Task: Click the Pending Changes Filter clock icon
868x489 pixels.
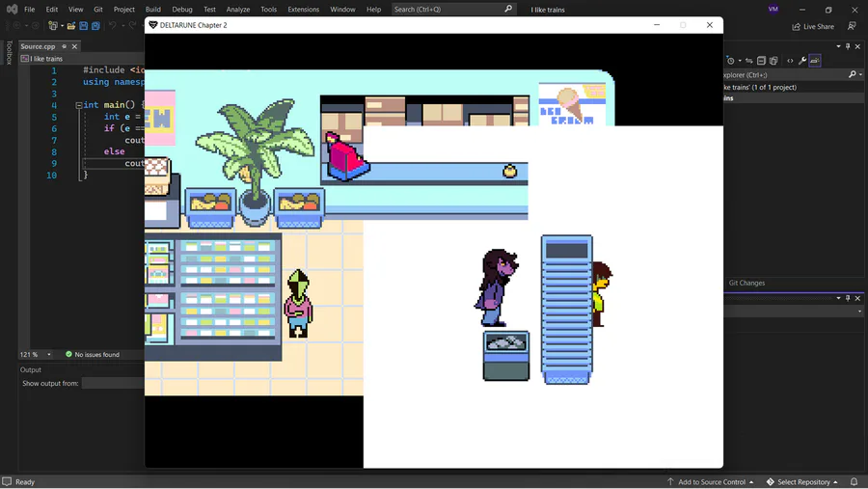Action: [731, 61]
